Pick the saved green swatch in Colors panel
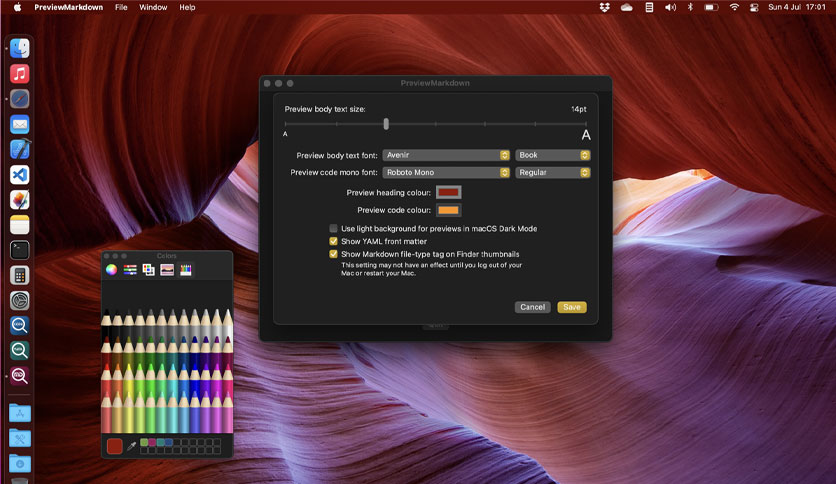 (144, 442)
